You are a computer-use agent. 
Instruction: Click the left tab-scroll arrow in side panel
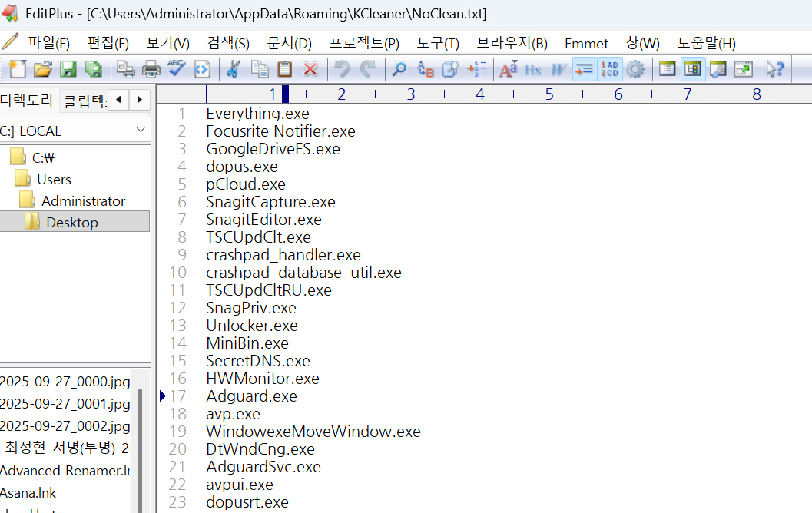(x=118, y=99)
